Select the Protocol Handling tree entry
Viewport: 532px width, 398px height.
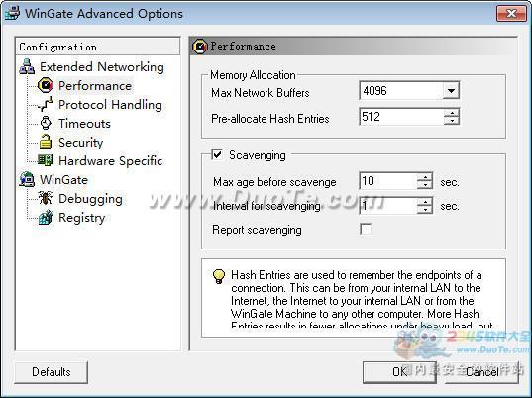tap(110, 105)
